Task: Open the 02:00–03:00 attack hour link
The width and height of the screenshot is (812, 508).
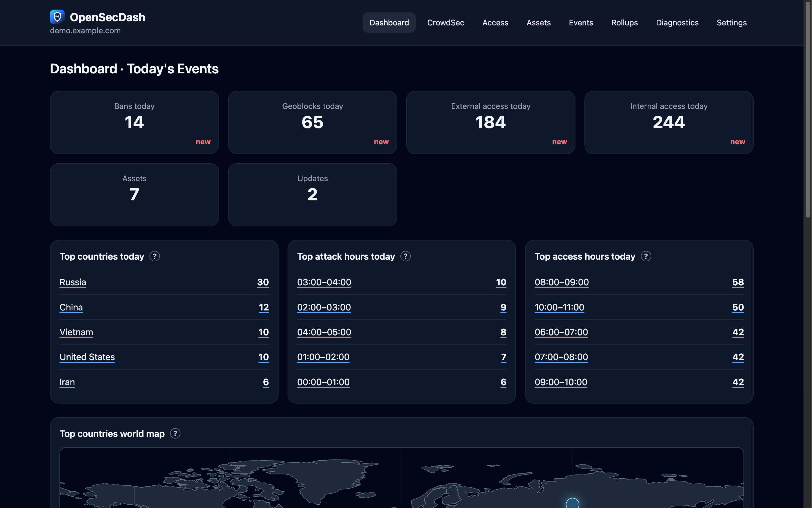Action: click(x=324, y=307)
